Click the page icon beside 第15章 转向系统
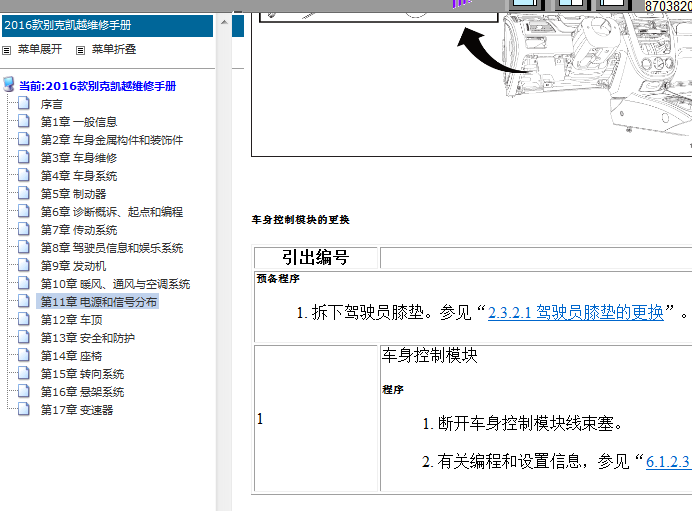This screenshot has height=511, width=692. click(x=24, y=373)
